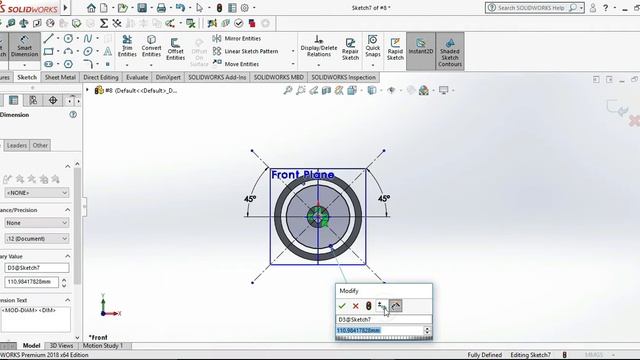Collapse the Tolerance/Precision section
Screen dimensions: 640x360
(x=67, y=210)
